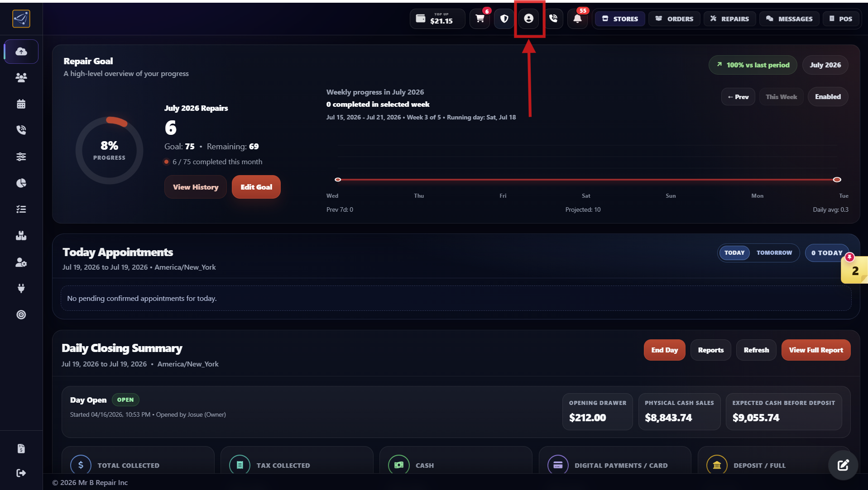The width and height of the screenshot is (868, 490).
Task: Click Expected Cash Before Deposit $9,055.74 card
Action: pyautogui.click(x=784, y=412)
